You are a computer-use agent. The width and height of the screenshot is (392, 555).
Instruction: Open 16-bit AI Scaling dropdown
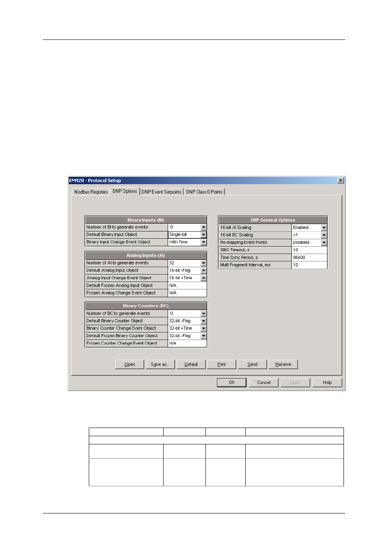pyautogui.click(x=324, y=228)
